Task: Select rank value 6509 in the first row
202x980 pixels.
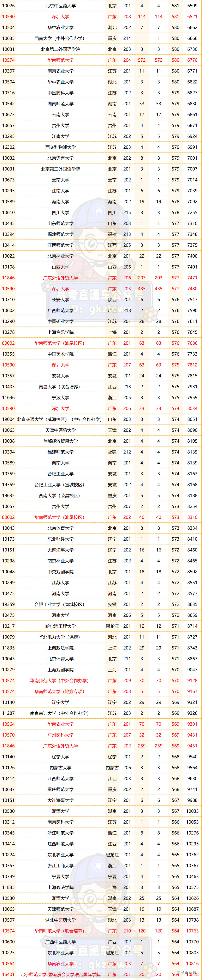Action: (x=192, y=6)
